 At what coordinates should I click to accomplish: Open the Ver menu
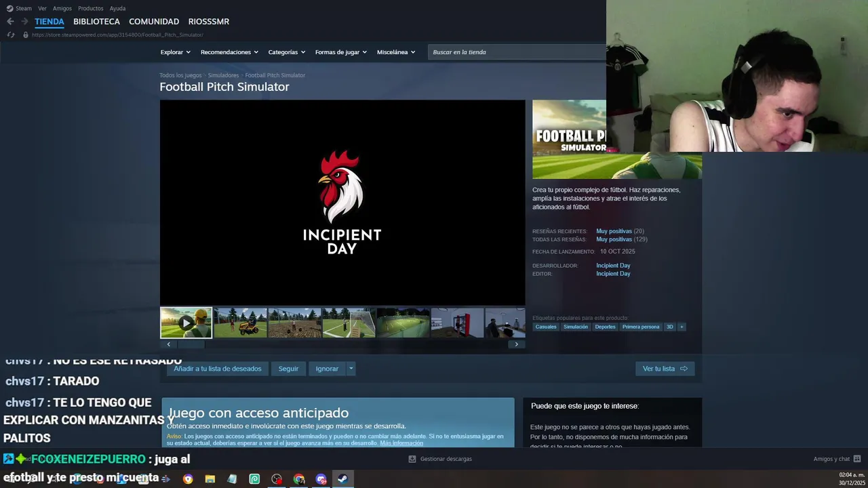42,8
